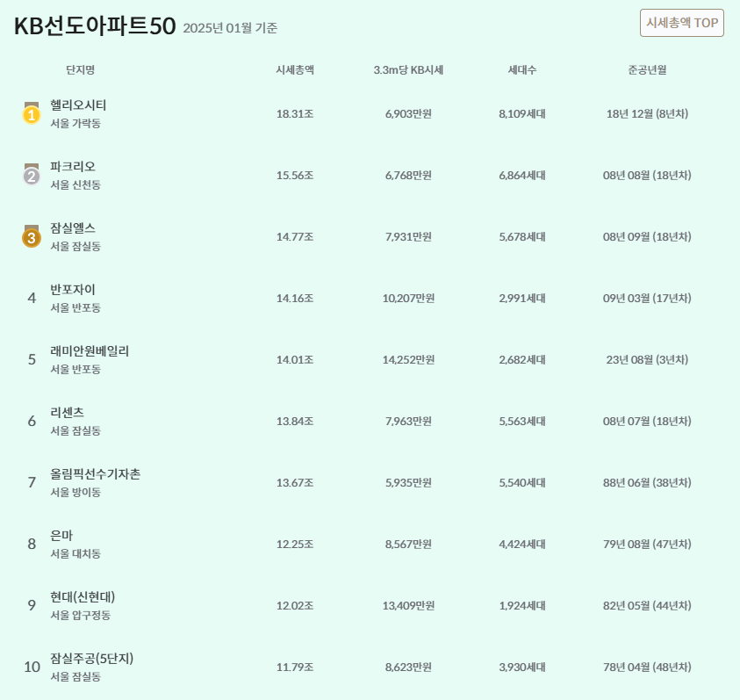
Task: Click the KB선도아파트50 page title
Action: point(95,26)
